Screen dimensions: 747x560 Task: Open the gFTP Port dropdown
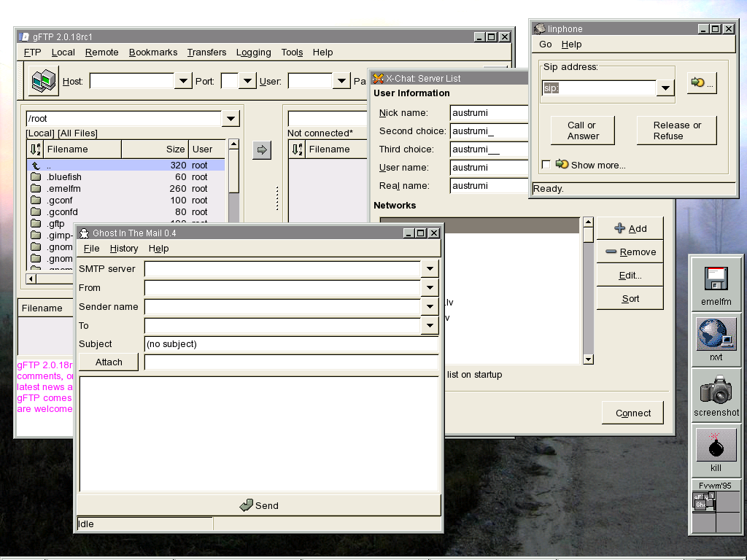click(247, 81)
